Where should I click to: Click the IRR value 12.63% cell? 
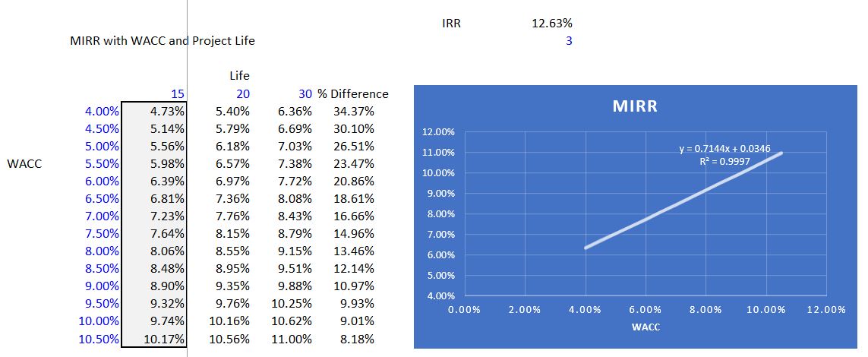552,24
